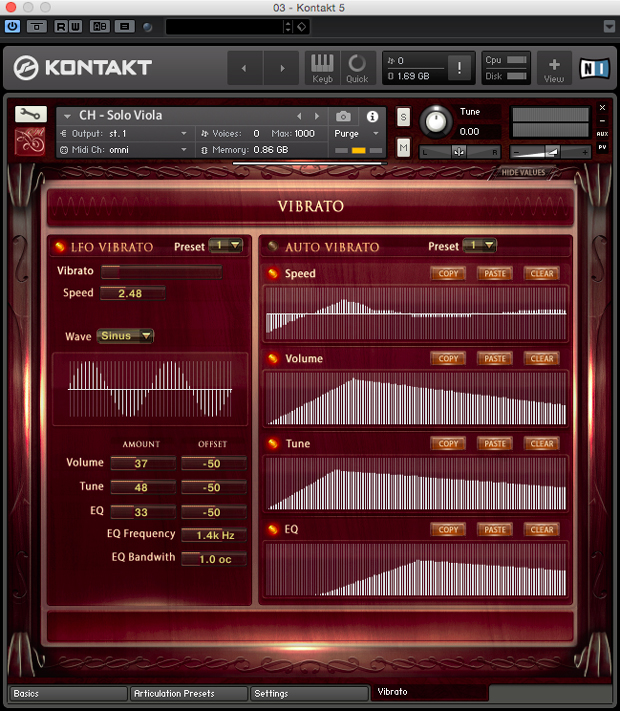
Task: Switch to the Articulation Presets tab
Action: [189, 693]
